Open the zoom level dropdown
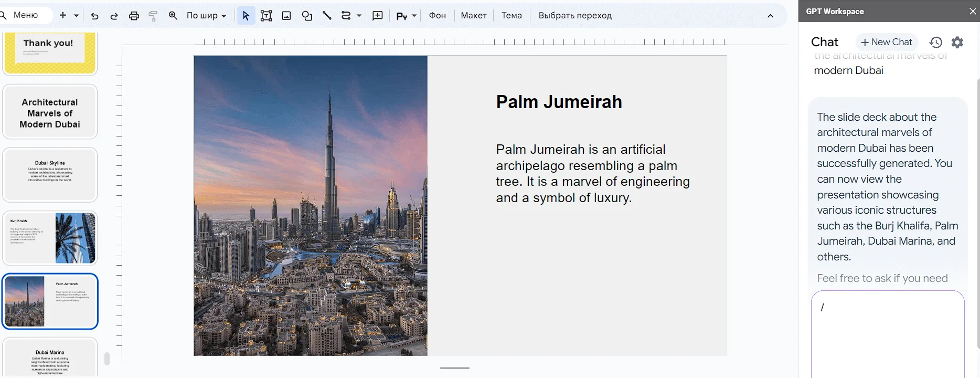The height and width of the screenshot is (378, 980). [206, 16]
